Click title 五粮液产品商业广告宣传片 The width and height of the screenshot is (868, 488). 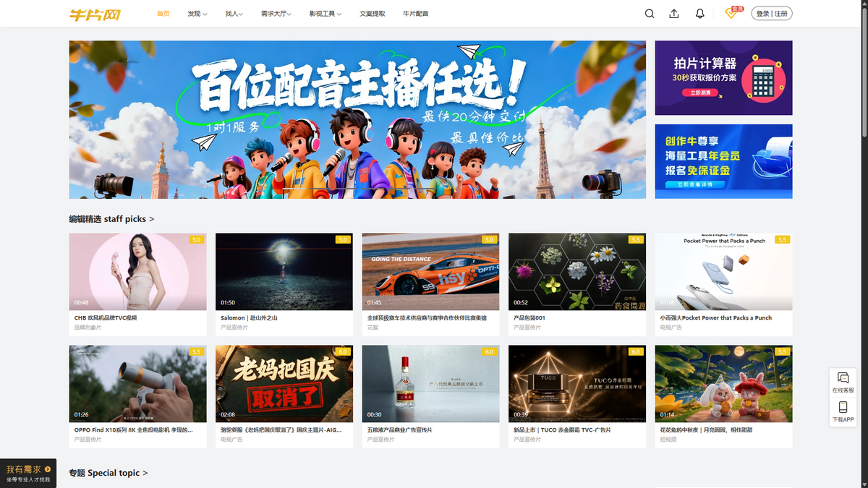[x=399, y=430]
